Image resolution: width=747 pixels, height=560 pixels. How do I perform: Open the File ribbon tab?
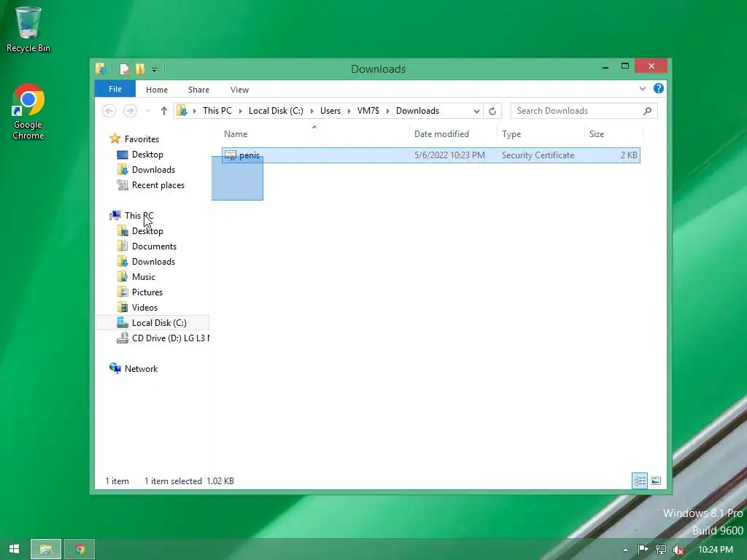(x=115, y=89)
